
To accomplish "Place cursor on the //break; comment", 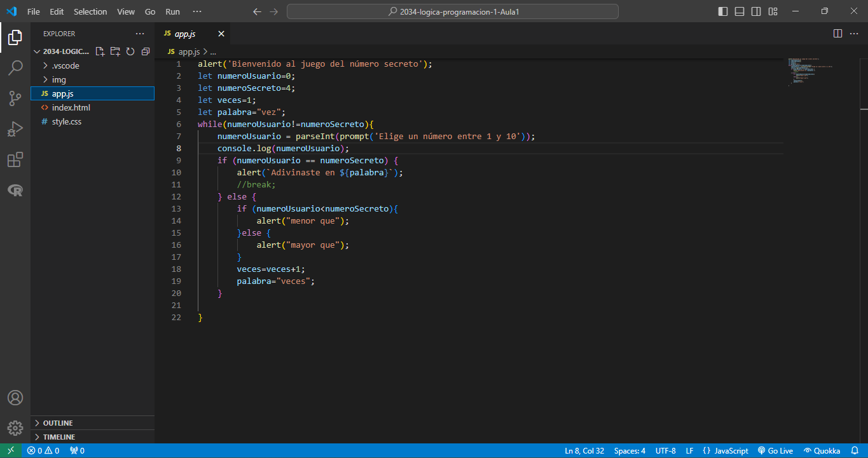I will click(x=256, y=184).
